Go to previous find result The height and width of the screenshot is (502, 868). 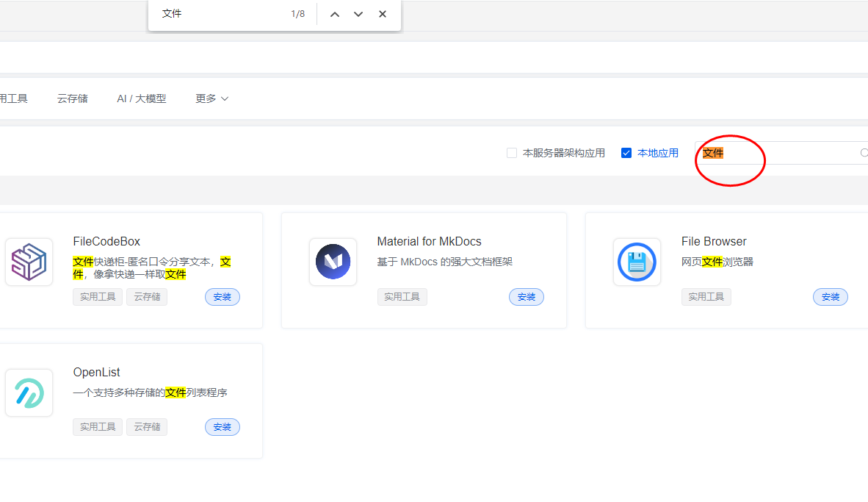pos(335,15)
